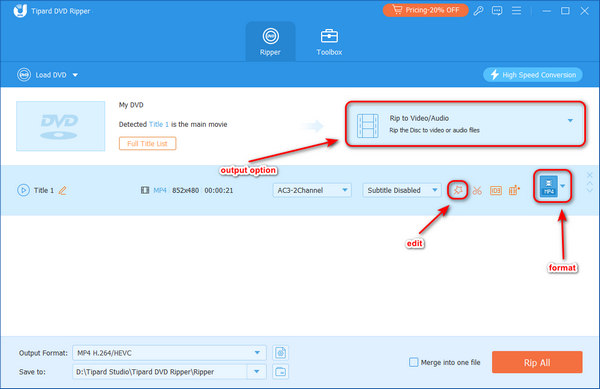This screenshot has height=389, width=600.
Task: Rename Title 1 with pencil icon
Action: pyautogui.click(x=63, y=190)
